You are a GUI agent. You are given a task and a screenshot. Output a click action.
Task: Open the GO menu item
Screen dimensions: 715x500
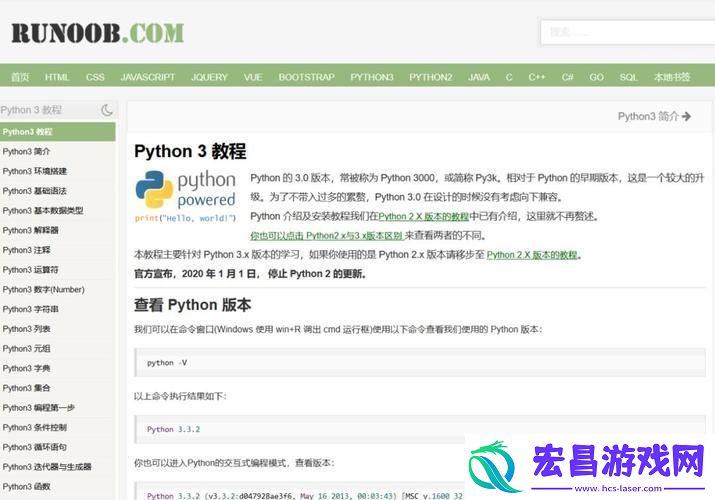(x=596, y=77)
